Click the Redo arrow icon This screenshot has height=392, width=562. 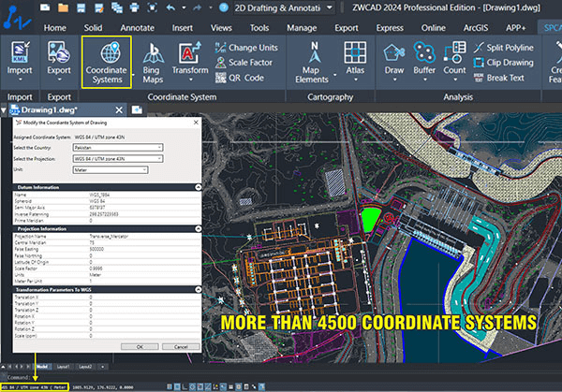198,7
